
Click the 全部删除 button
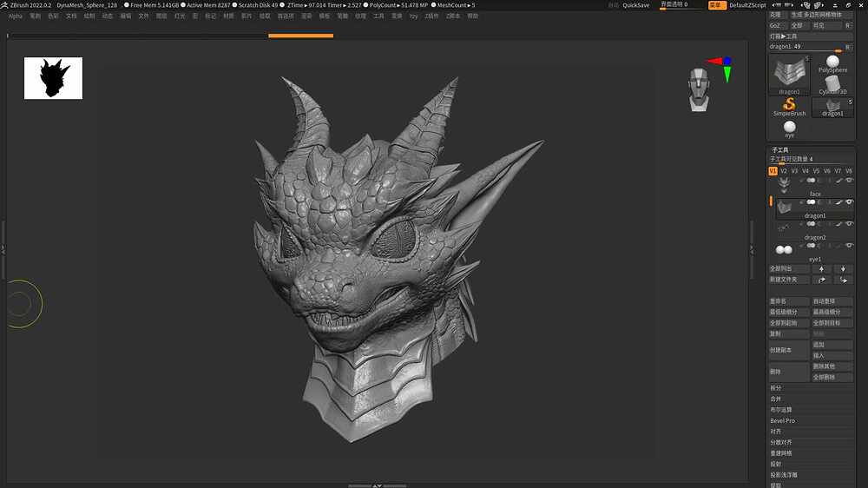click(832, 377)
